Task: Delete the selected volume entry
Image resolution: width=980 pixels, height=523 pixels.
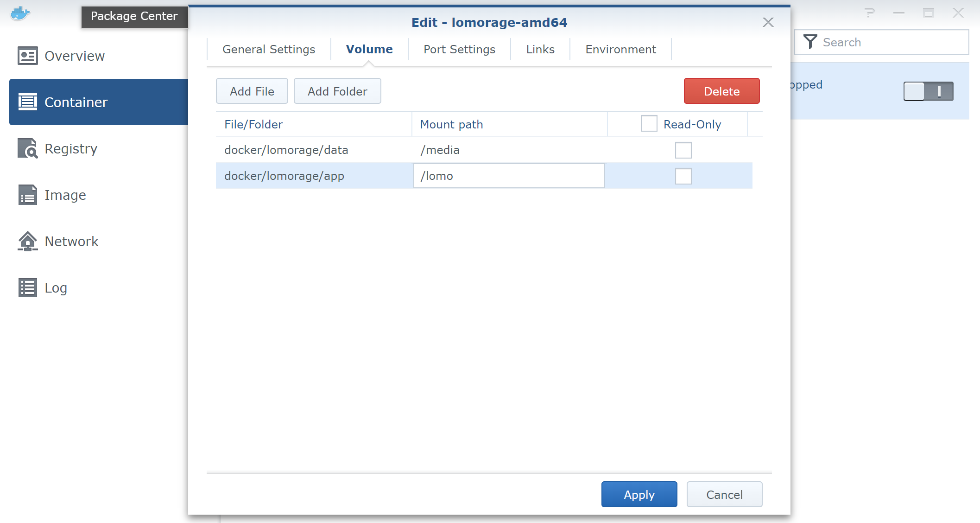Action: (721, 91)
